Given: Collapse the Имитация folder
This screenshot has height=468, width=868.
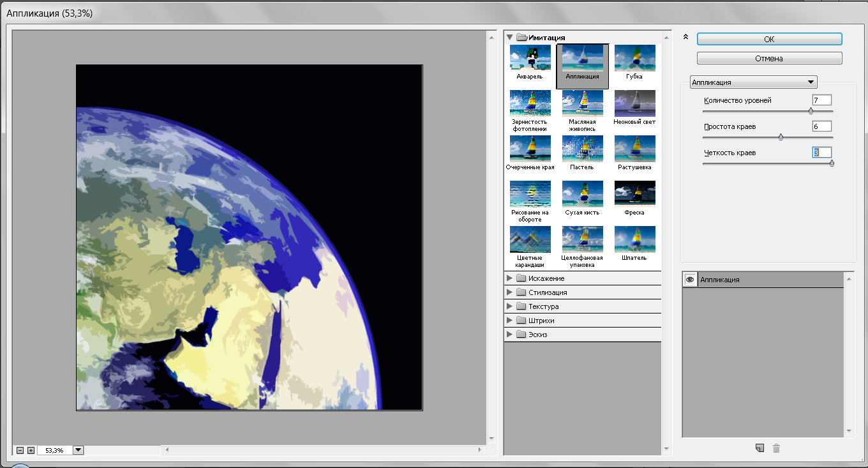Looking at the screenshot, I should (x=509, y=38).
